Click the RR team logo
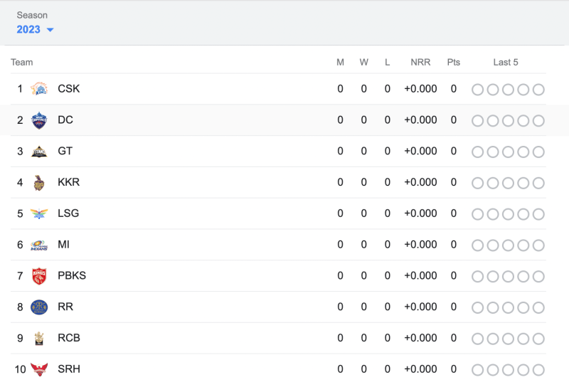This screenshot has height=392, width=569. 39,307
